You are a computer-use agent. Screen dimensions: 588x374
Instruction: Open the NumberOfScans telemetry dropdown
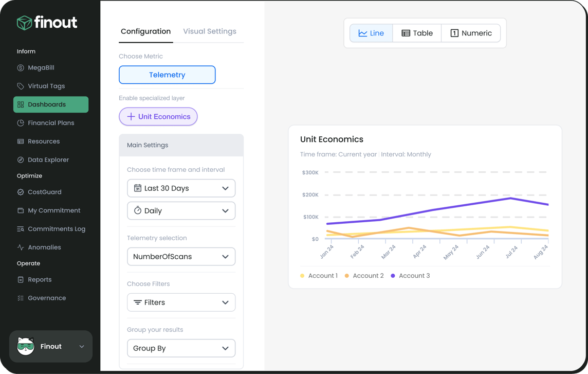(181, 257)
